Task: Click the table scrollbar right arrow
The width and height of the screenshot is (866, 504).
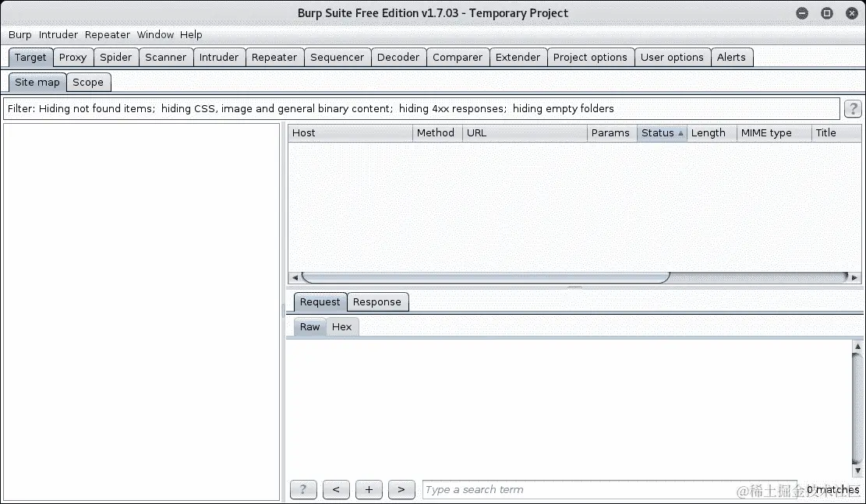Action: [x=855, y=277]
